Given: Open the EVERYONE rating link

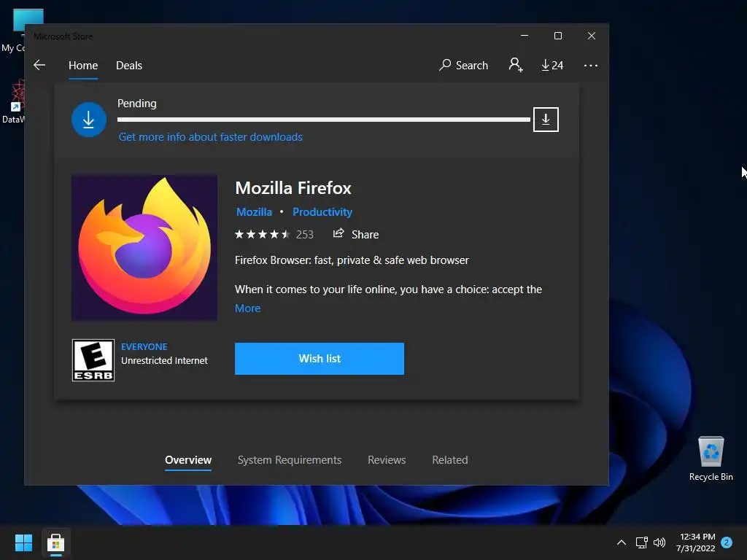Looking at the screenshot, I should (144, 346).
